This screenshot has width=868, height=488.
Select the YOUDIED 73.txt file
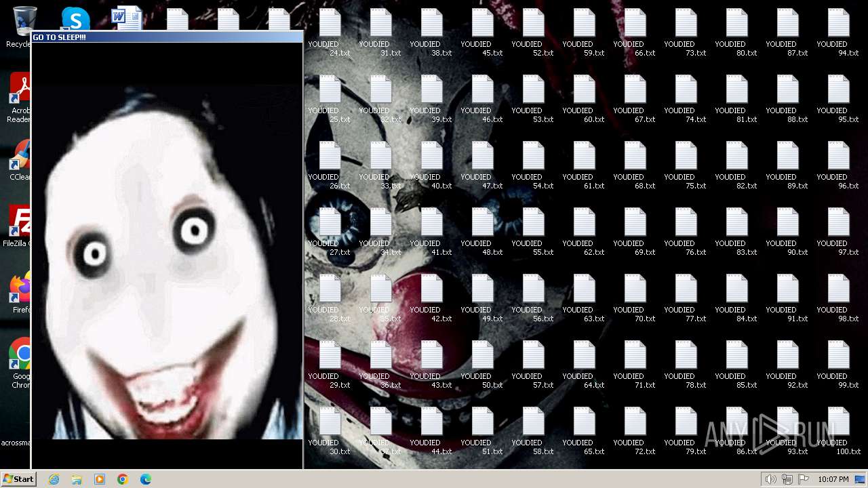click(686, 33)
